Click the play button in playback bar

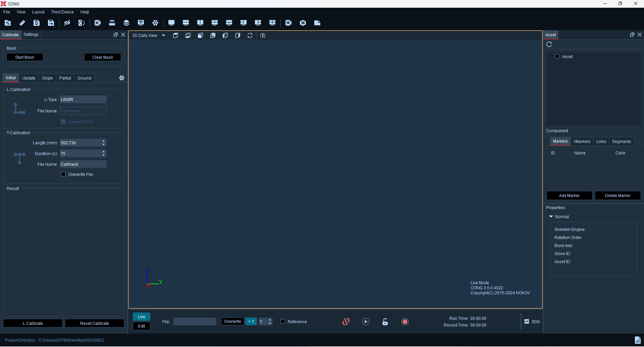(x=366, y=322)
